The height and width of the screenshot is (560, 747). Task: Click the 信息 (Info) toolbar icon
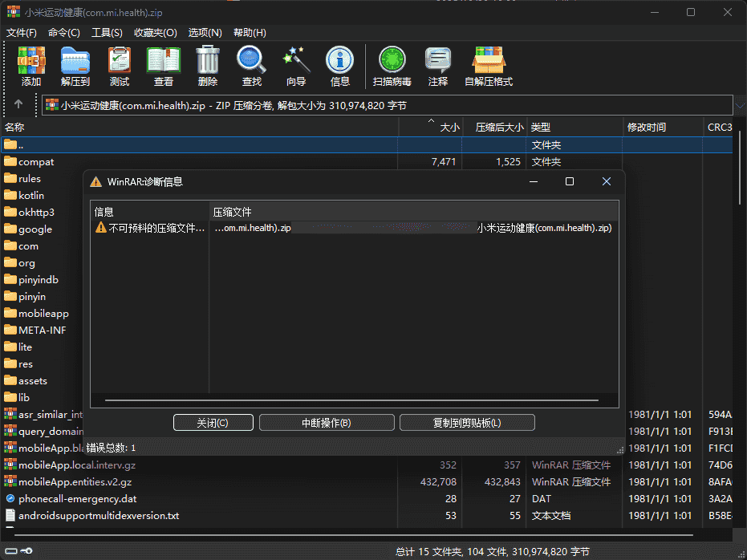coord(340,64)
